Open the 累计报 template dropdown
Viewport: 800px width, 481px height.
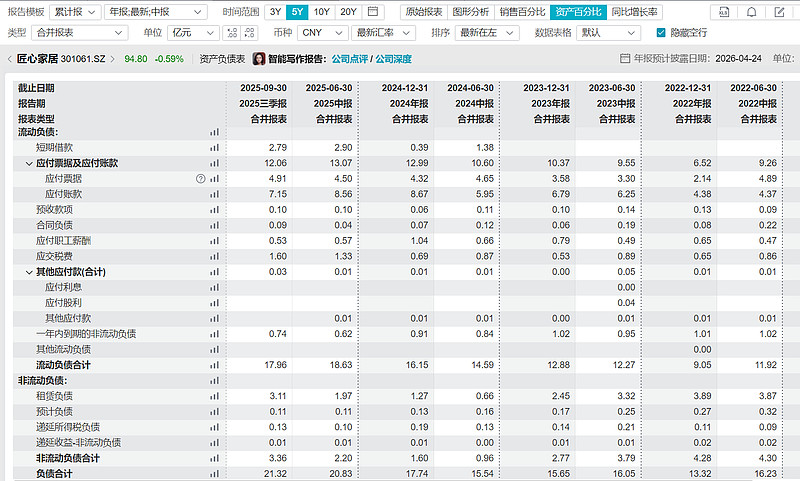pos(76,12)
